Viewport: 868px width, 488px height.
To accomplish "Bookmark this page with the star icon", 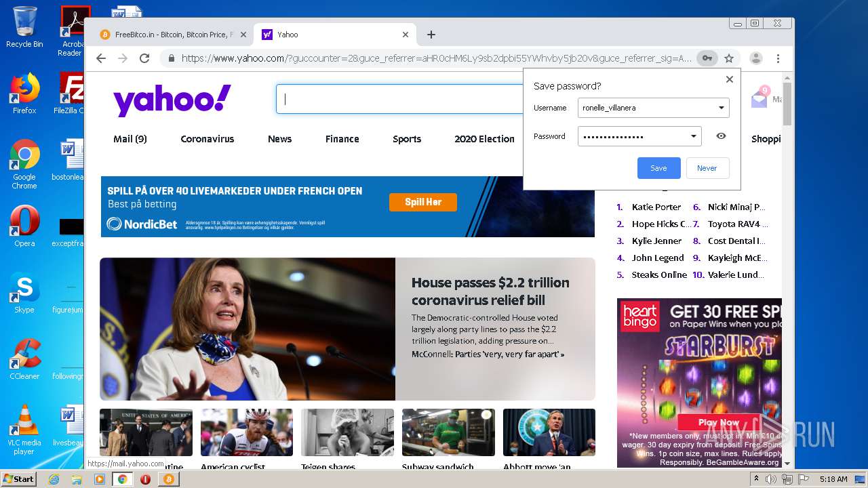I will point(729,58).
